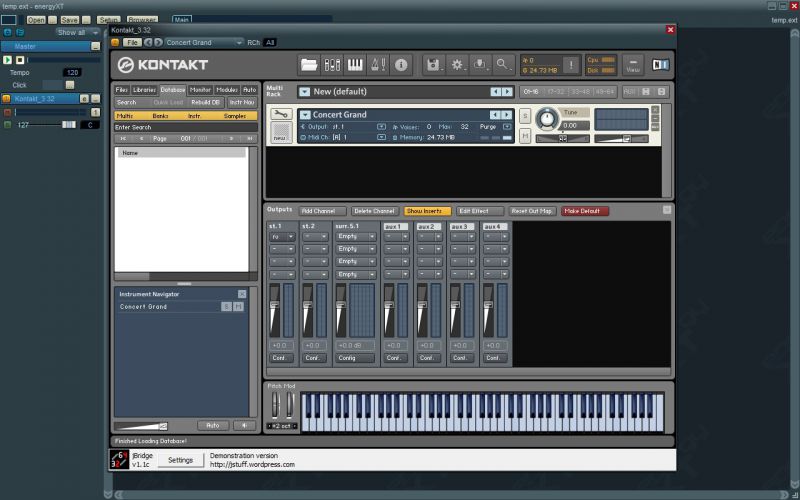Click the st.1 channel volume fader
800x500 pixels.
274,305
